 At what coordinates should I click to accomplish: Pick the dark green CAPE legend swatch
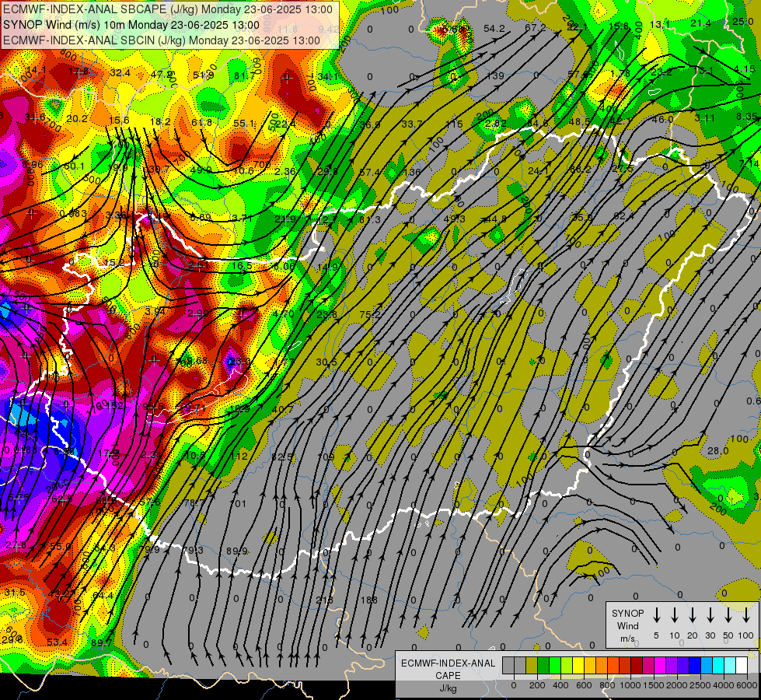(x=543, y=666)
